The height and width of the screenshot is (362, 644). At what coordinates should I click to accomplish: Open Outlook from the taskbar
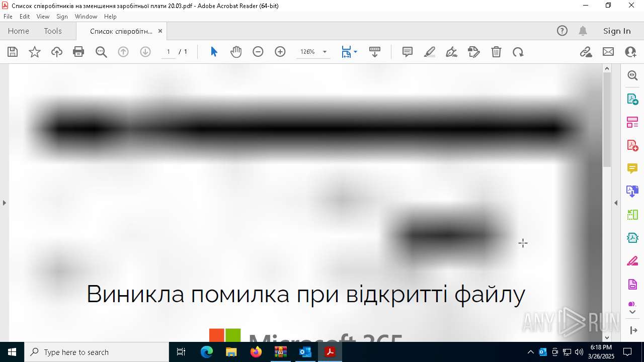pos(305,352)
